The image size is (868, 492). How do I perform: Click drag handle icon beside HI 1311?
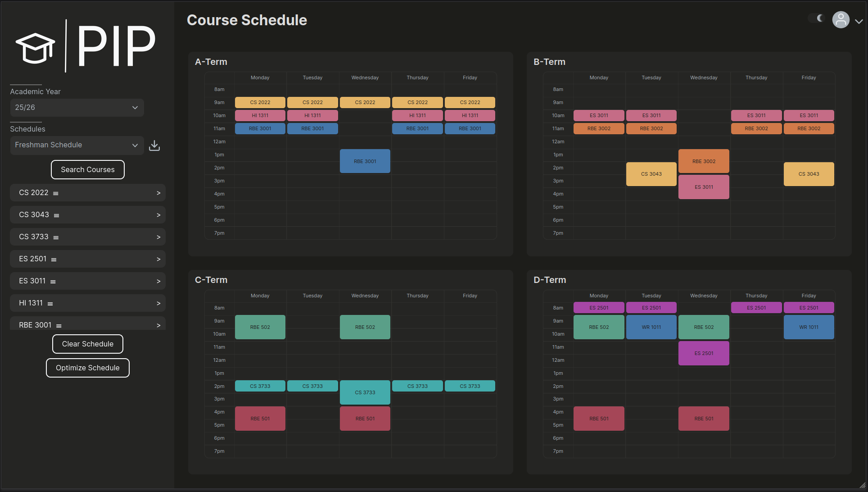pos(50,304)
